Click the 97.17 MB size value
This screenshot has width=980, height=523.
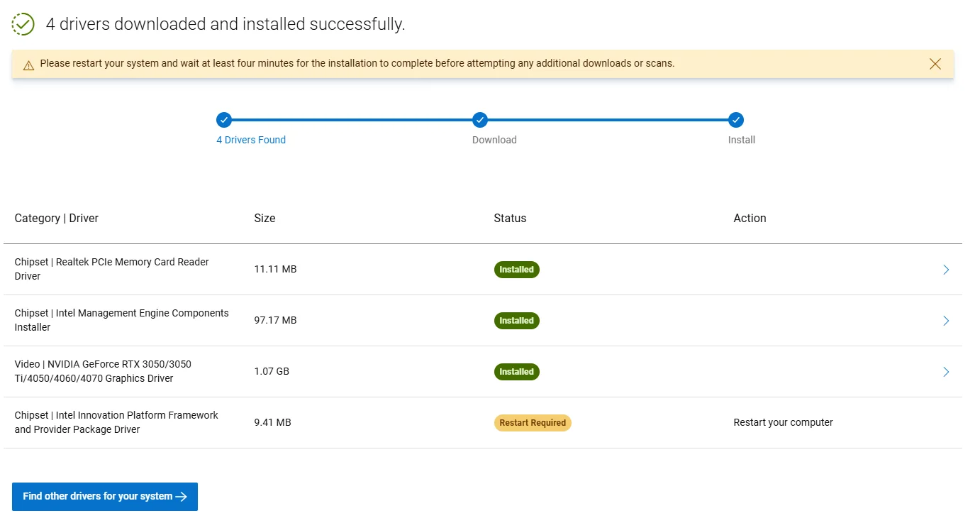tap(275, 321)
